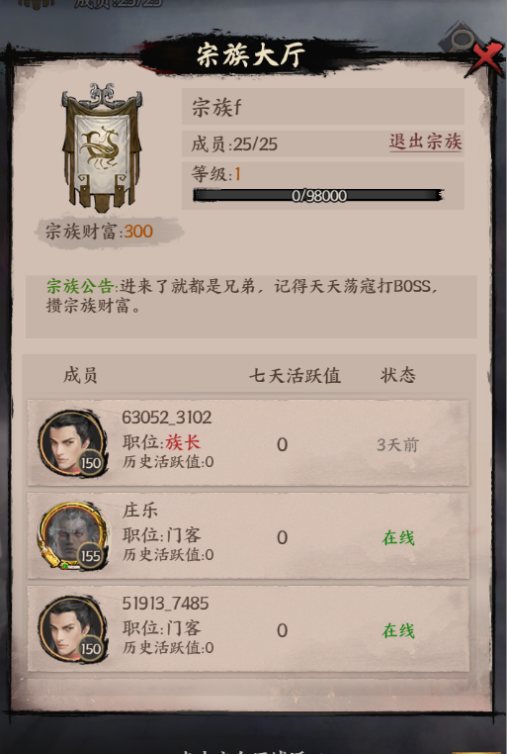Click the level 155 badge on 庄乐
507x754 pixels.
(90, 556)
